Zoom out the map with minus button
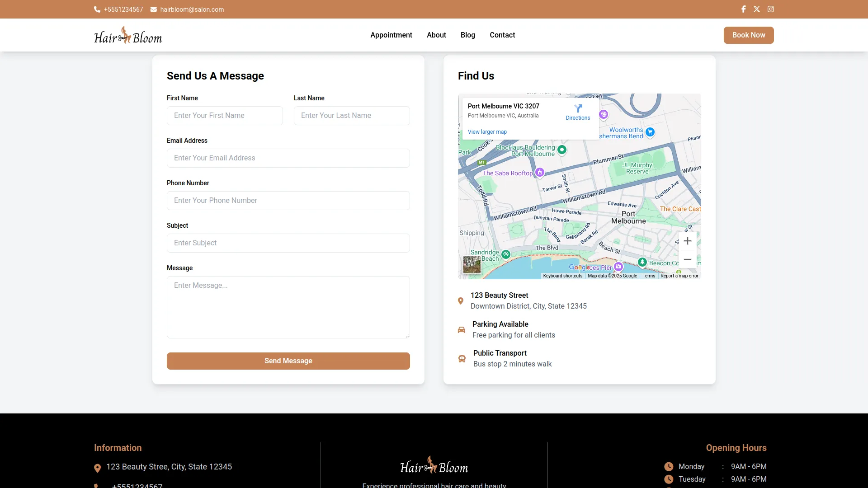868x488 pixels. 687,259
